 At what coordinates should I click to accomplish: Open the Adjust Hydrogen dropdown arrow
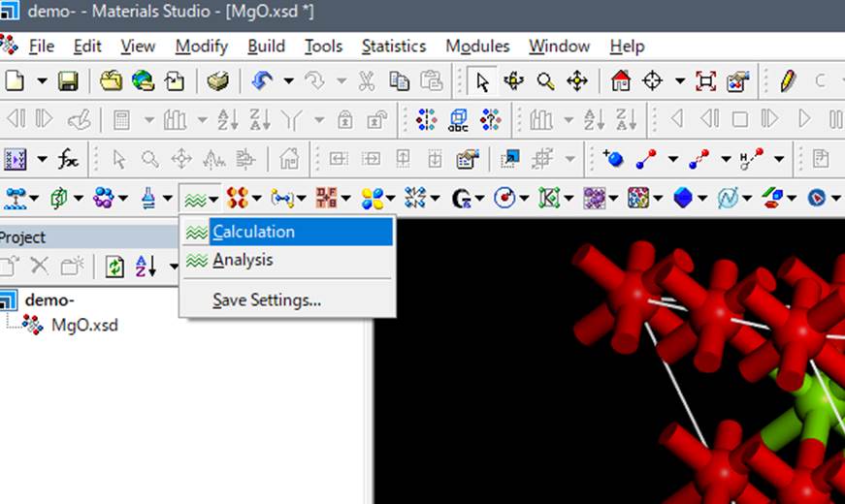pos(779,159)
